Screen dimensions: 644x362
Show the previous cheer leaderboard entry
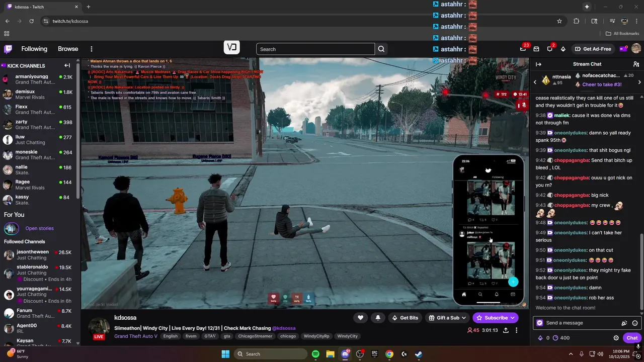coord(535,82)
